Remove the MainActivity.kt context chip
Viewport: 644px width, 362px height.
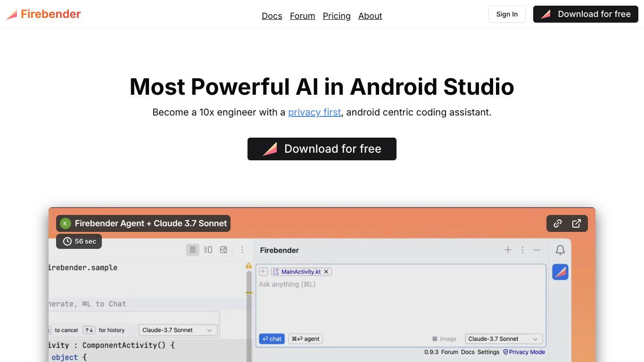pos(326,271)
